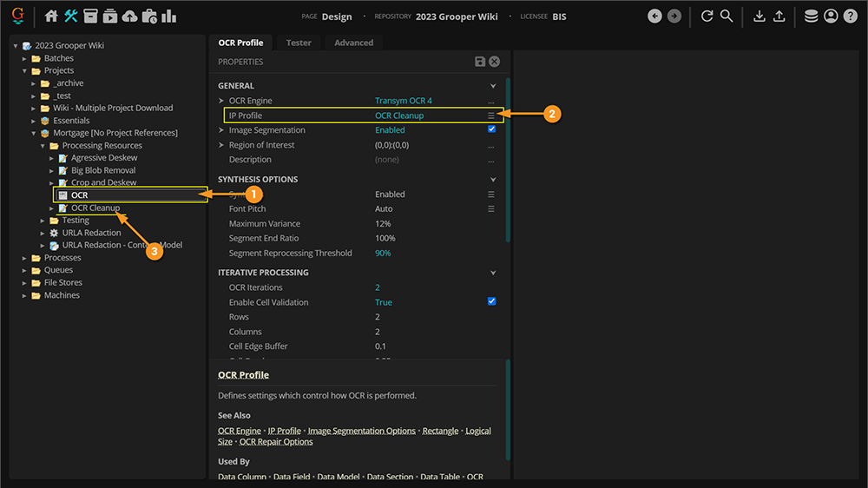
Task: Click the refresh icon in top toolbar
Action: (x=707, y=16)
